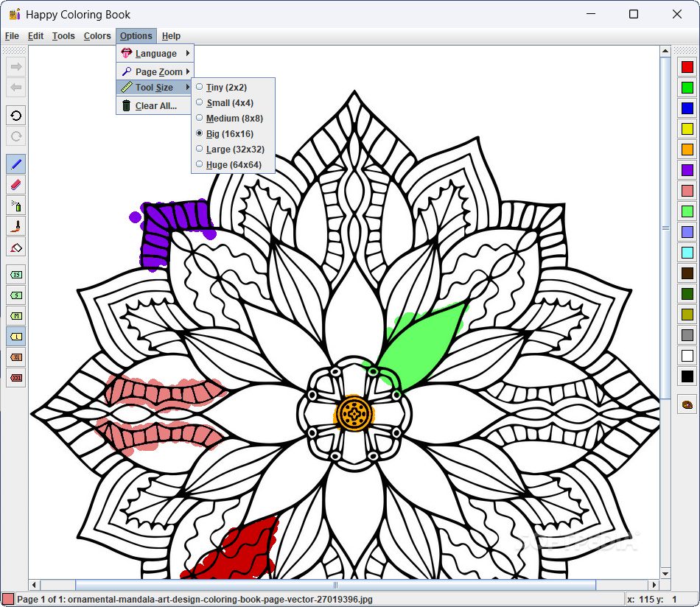Pick the olive color swatch
Screen dimensions: 700x607
(x=687, y=315)
